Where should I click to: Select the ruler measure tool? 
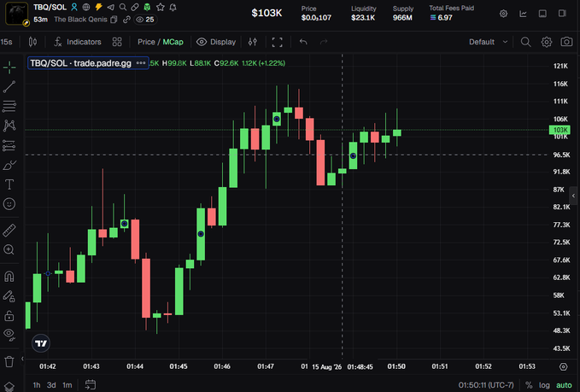[x=9, y=231]
